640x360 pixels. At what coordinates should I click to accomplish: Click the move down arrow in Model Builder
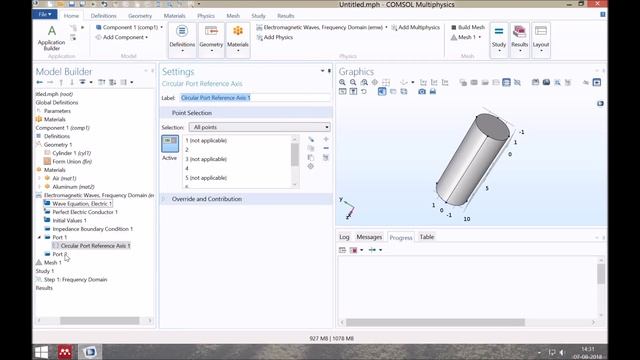pos(72,82)
